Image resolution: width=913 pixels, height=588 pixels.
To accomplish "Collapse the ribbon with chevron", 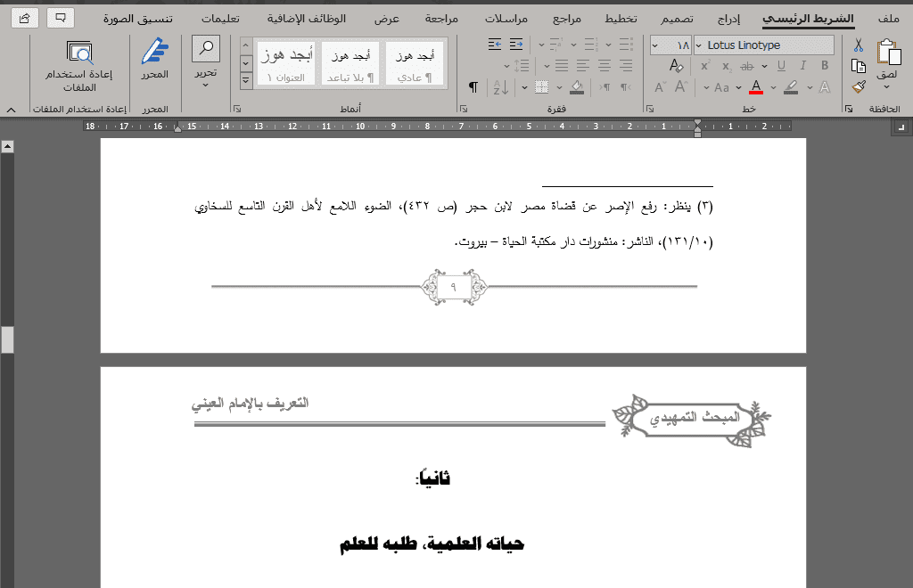I will click(x=11, y=110).
